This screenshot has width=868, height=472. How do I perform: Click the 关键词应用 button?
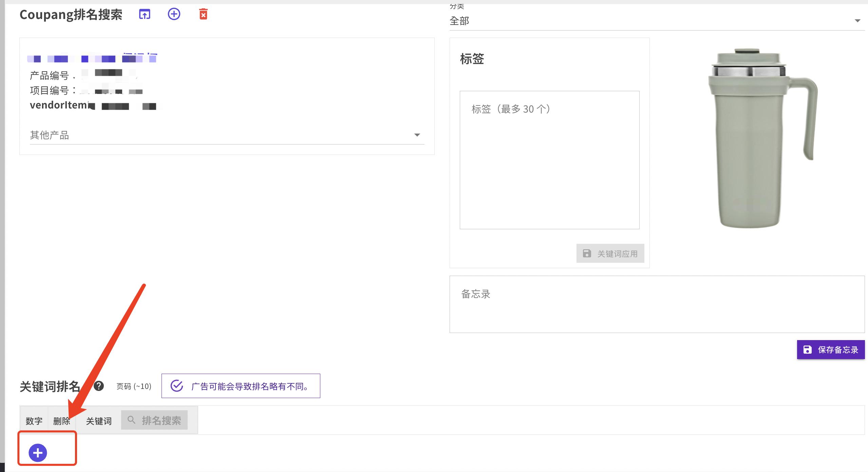(610, 253)
